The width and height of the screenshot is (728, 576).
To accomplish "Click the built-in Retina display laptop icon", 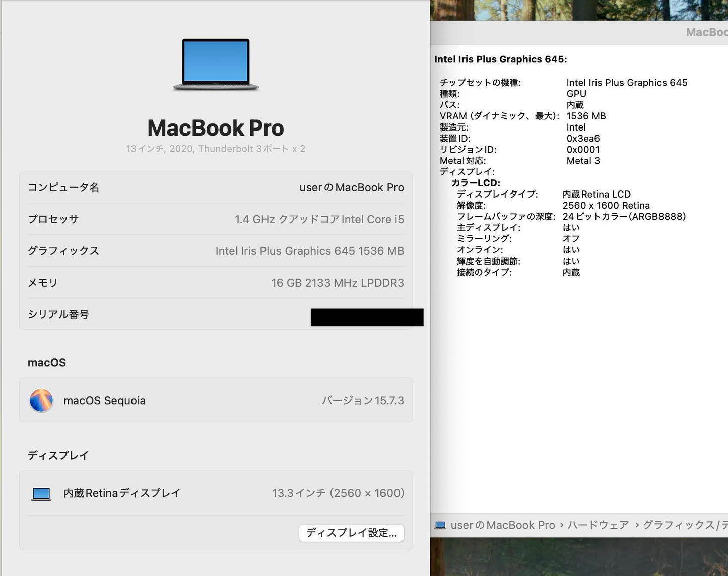I will pyautogui.click(x=41, y=494).
